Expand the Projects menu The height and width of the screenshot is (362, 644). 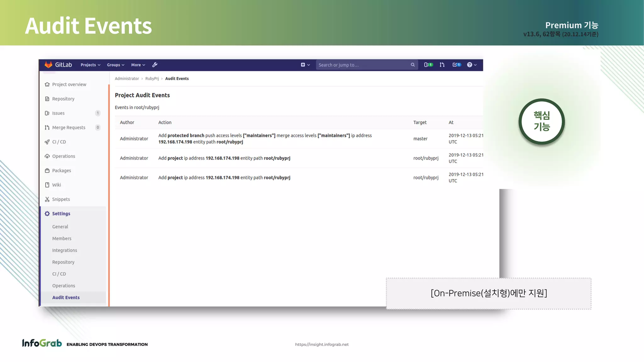(90, 65)
